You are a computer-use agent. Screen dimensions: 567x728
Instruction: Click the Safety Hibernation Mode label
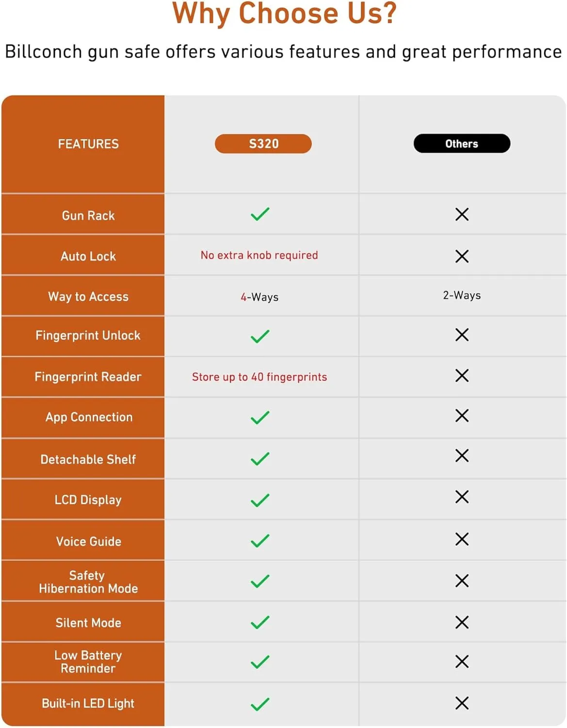[88, 582]
